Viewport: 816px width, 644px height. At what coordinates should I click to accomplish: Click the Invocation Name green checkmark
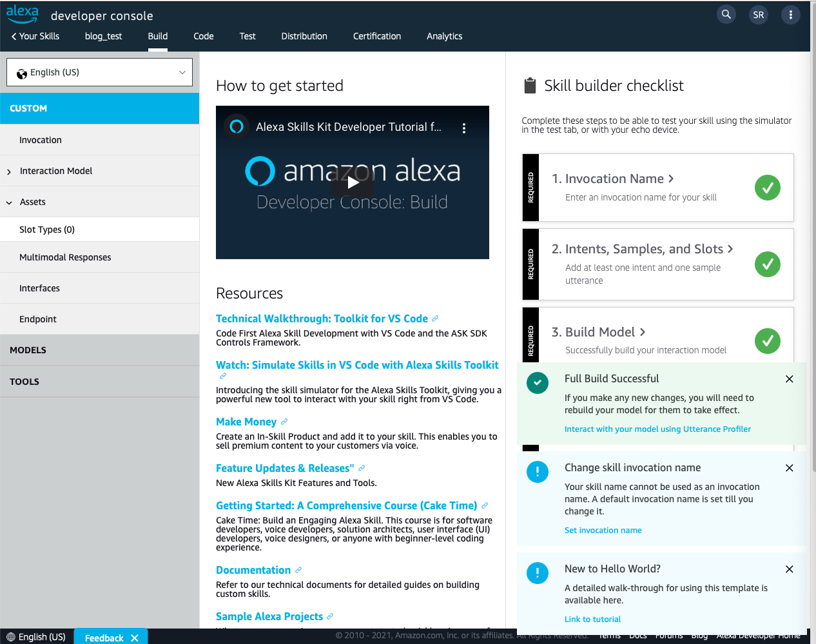click(768, 188)
